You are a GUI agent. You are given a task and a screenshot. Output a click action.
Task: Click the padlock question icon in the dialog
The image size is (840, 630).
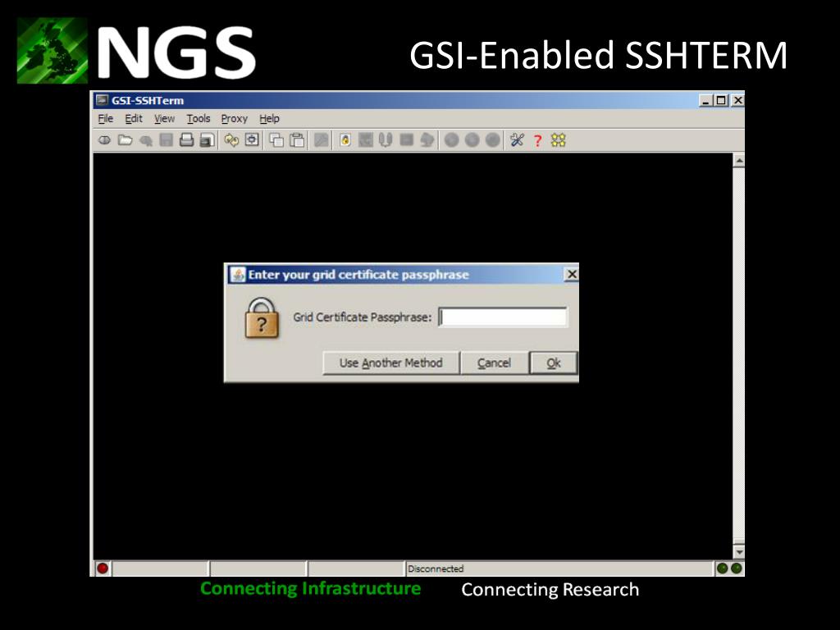pyautogui.click(x=262, y=318)
